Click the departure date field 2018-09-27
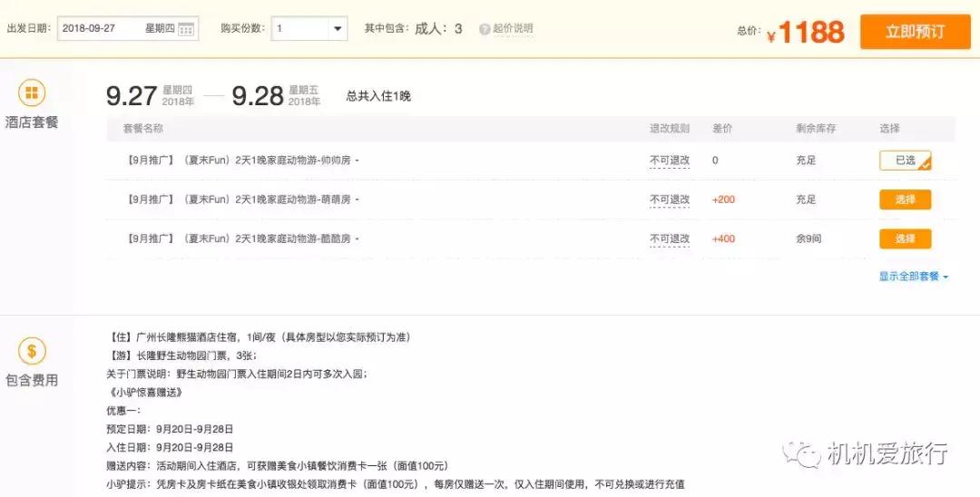The width and height of the screenshot is (980, 497). click(128, 29)
